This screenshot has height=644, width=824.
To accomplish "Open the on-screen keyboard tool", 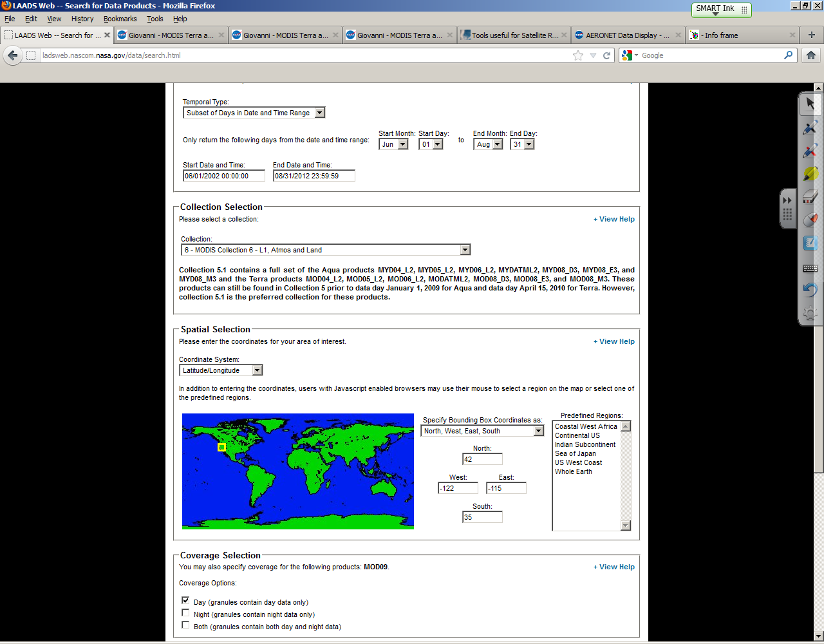I will coord(810,268).
